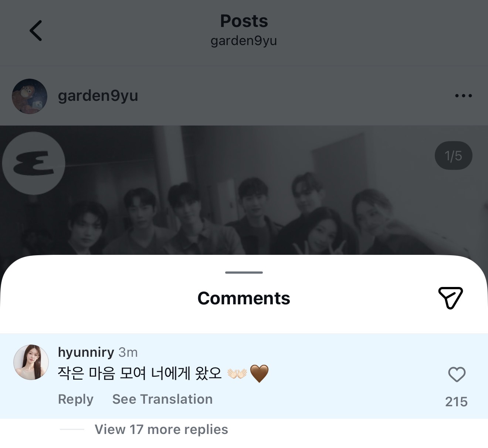This screenshot has height=448, width=488.
Task: Like the hyunniry comment with heart
Action: pos(457,375)
